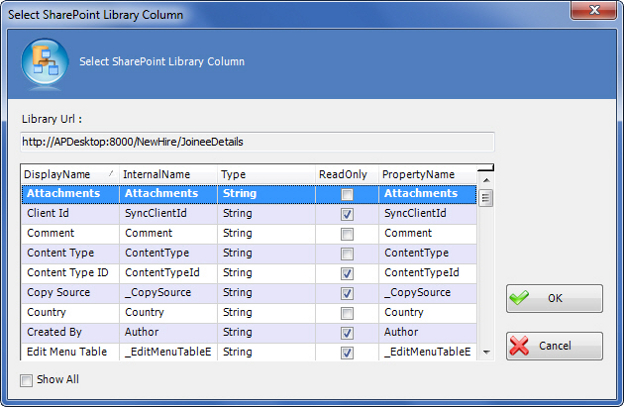The width and height of the screenshot is (624, 407).
Task: Select the Created By row
Action: tap(68, 332)
